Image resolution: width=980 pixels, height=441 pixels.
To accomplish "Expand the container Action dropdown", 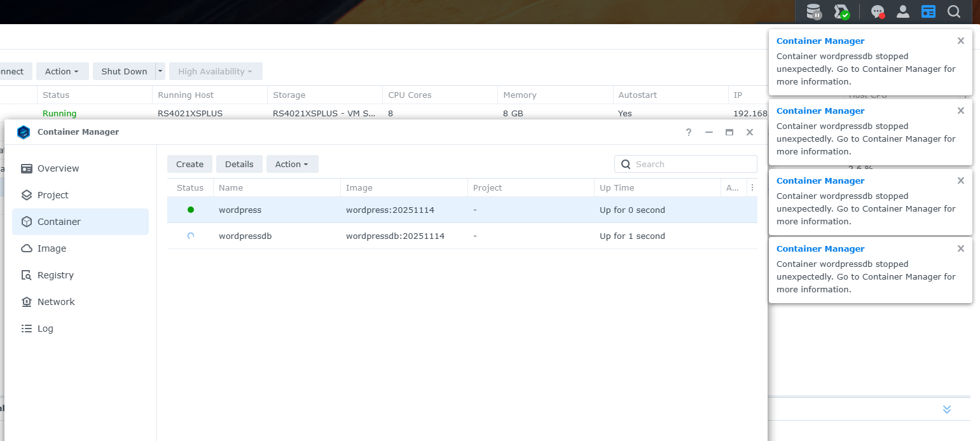I will coord(292,164).
